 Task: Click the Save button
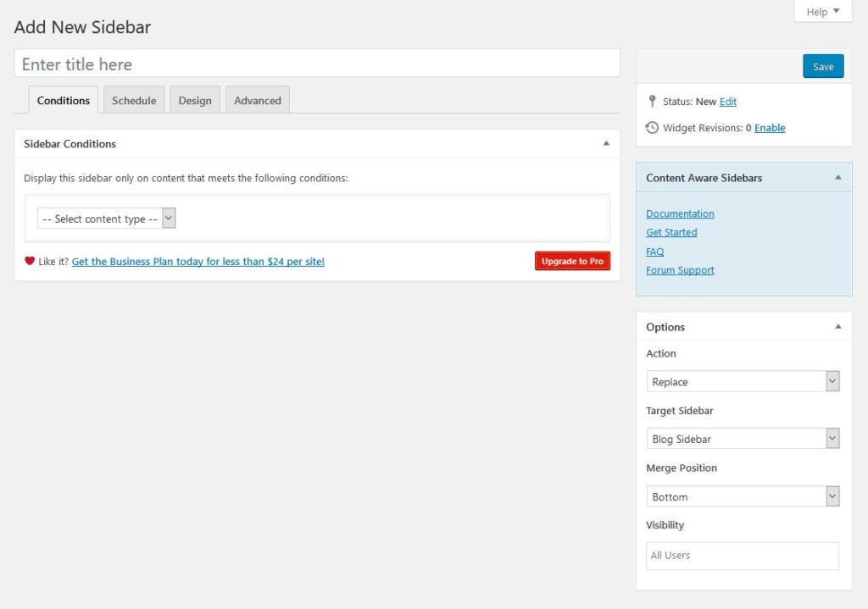click(x=822, y=65)
